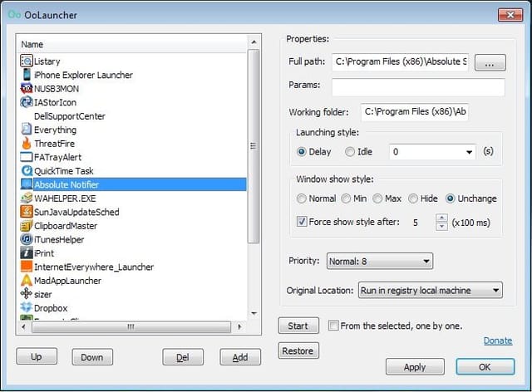Enable From the selected, one by one
The height and width of the screenshot is (392, 532).
pos(333,326)
